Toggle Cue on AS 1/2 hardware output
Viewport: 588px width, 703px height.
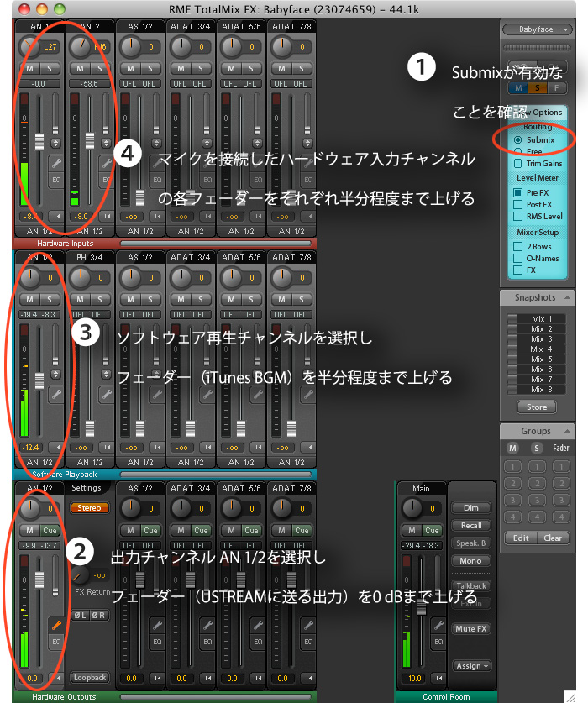click(150, 530)
